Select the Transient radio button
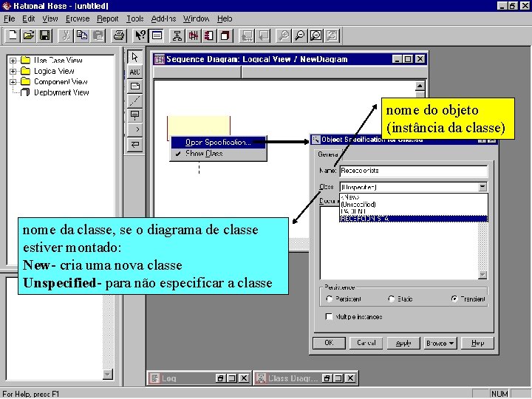532x399 pixels. (454, 299)
